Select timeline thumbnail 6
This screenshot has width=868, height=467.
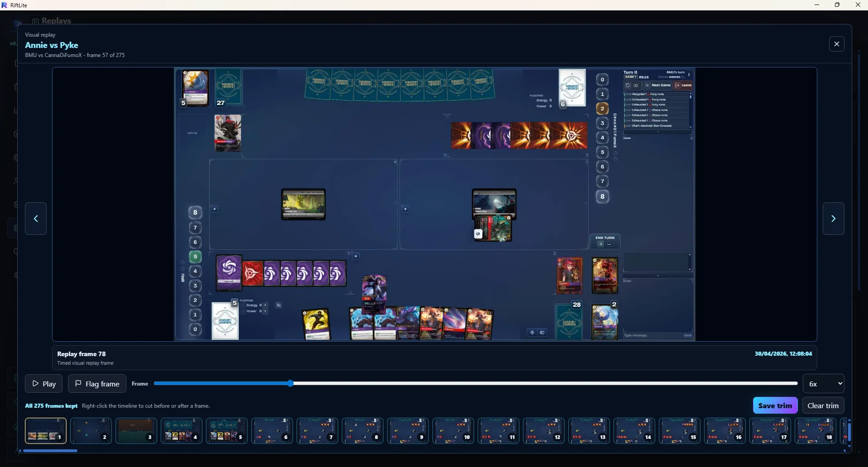pos(272,431)
